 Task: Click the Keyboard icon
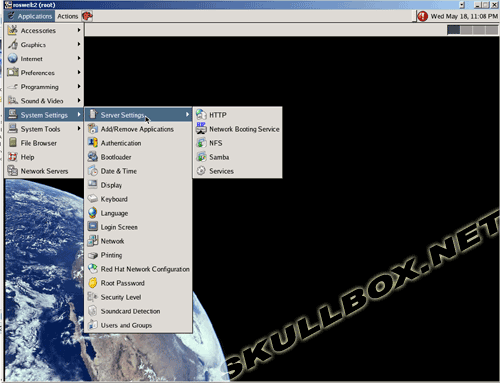[92, 199]
